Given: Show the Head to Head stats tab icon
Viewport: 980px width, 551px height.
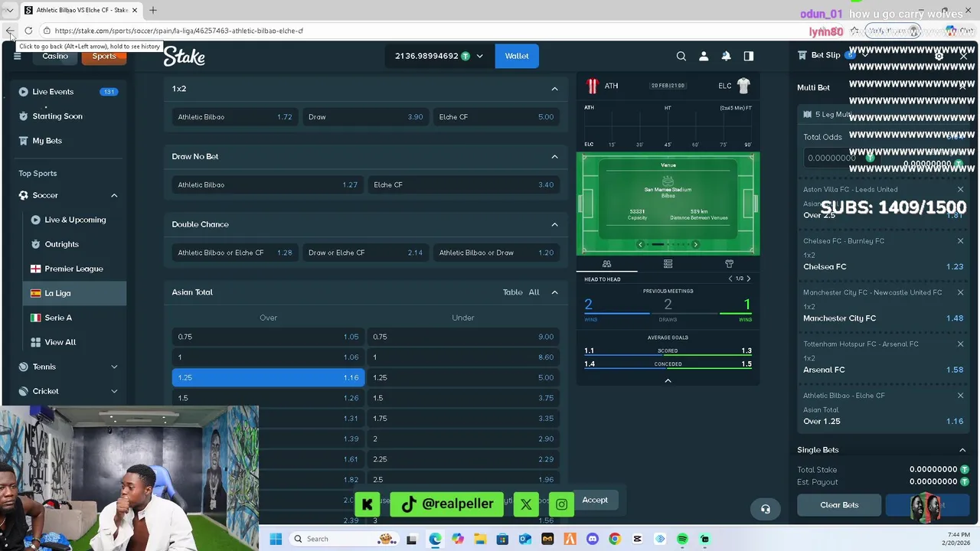Looking at the screenshot, I should point(606,264).
